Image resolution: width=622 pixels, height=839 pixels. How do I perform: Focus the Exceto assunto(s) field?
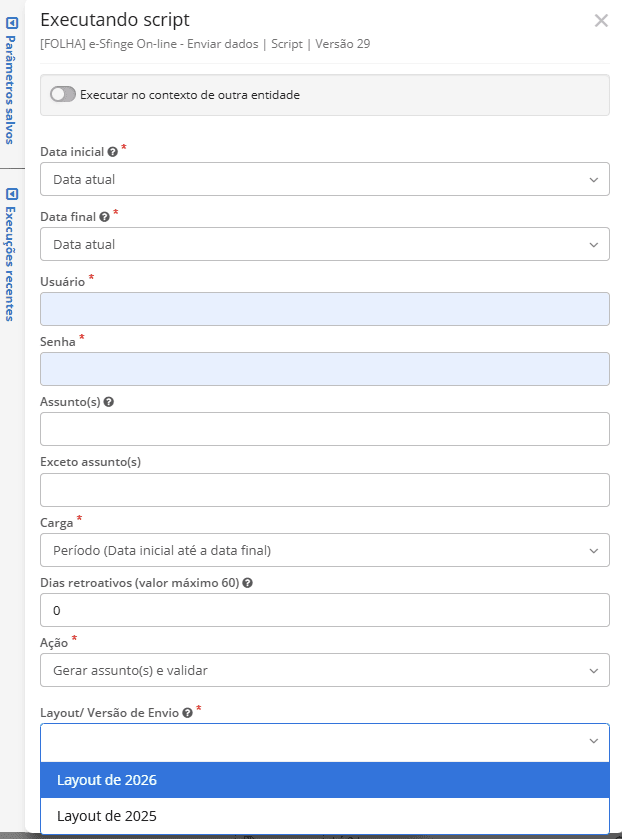point(324,490)
